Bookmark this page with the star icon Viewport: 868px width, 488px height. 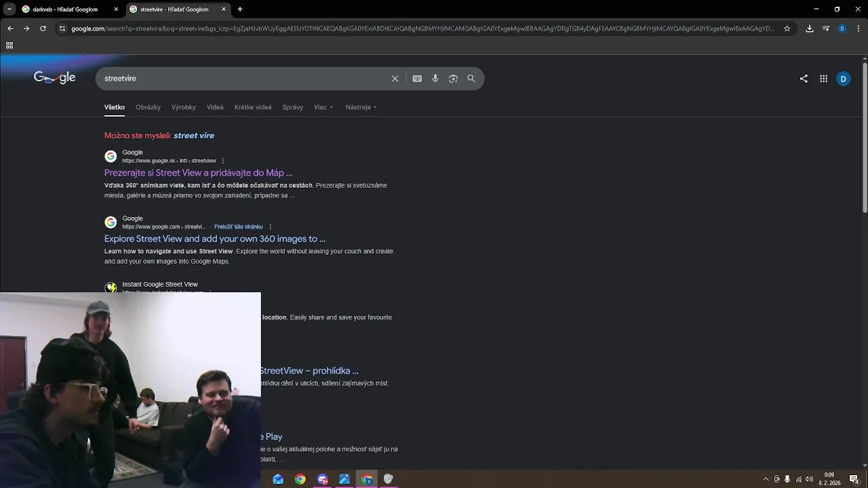[787, 28]
